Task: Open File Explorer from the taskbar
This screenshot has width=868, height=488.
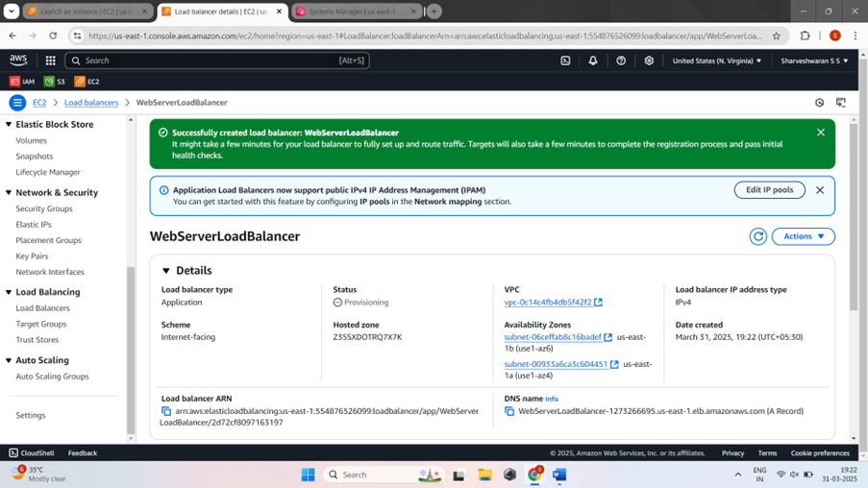Action: [x=484, y=475]
